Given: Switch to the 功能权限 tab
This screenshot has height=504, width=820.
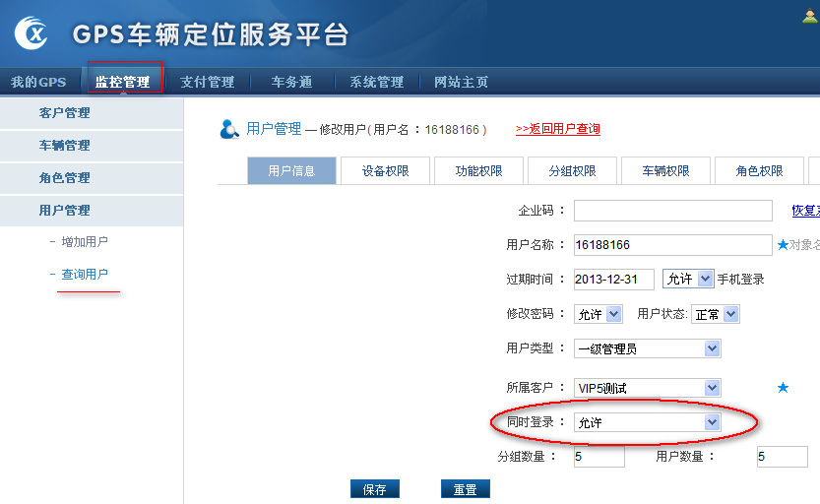Looking at the screenshot, I should pos(478,170).
